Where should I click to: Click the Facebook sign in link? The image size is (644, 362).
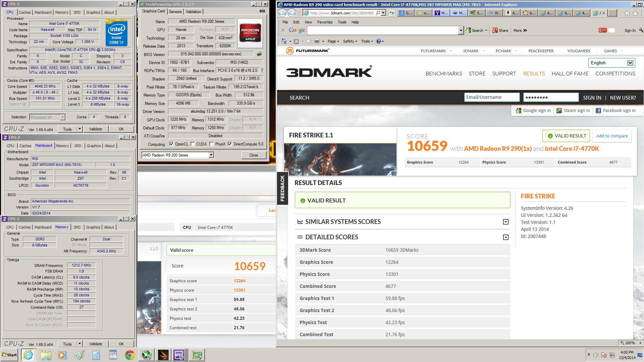coord(616,111)
